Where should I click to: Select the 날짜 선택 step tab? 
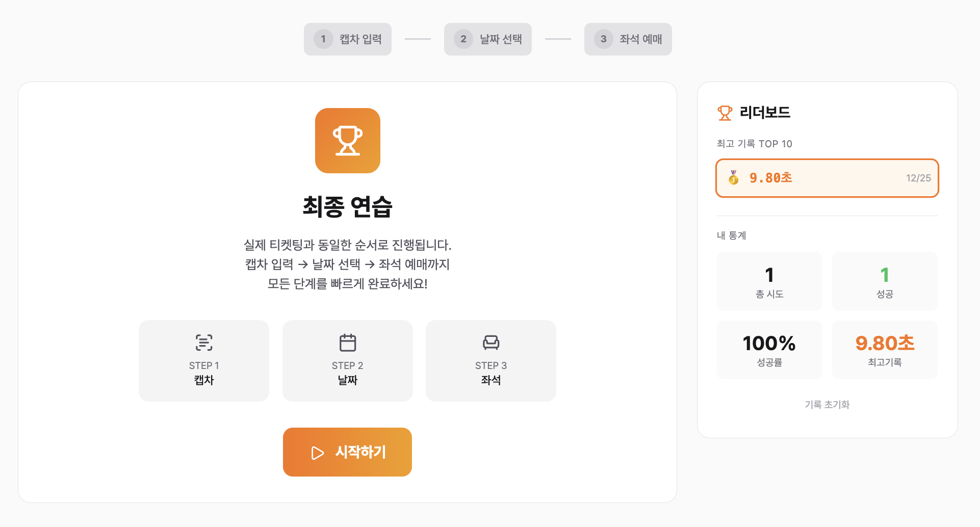tap(488, 39)
